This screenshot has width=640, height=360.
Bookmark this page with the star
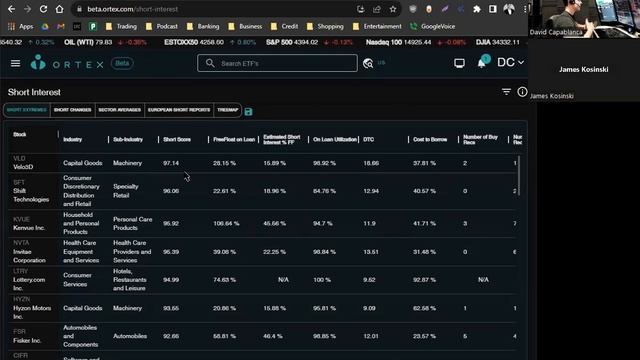click(x=393, y=9)
